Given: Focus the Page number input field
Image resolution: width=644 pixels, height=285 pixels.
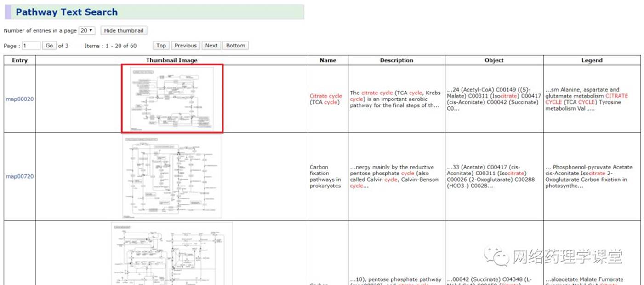Looking at the screenshot, I should pyautogui.click(x=31, y=46).
